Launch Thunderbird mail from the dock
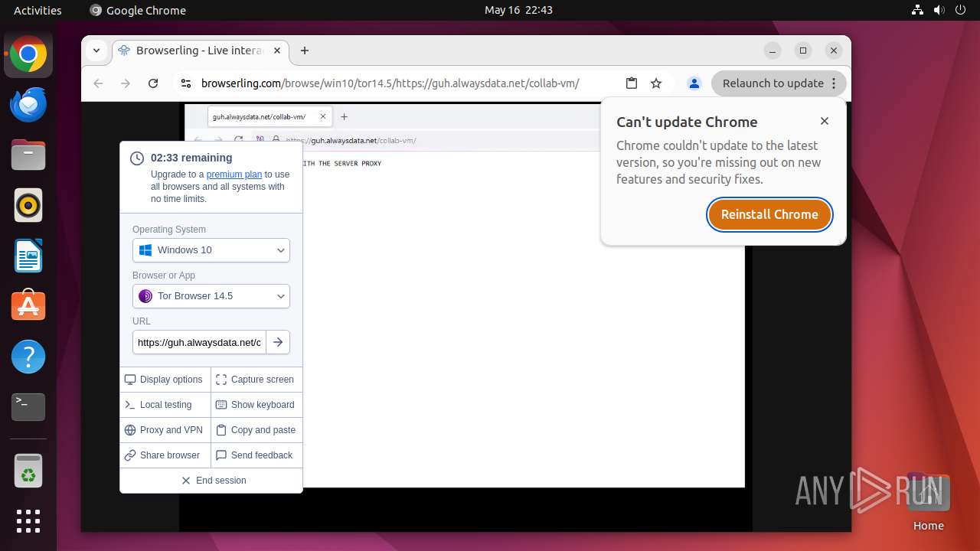 tap(28, 105)
